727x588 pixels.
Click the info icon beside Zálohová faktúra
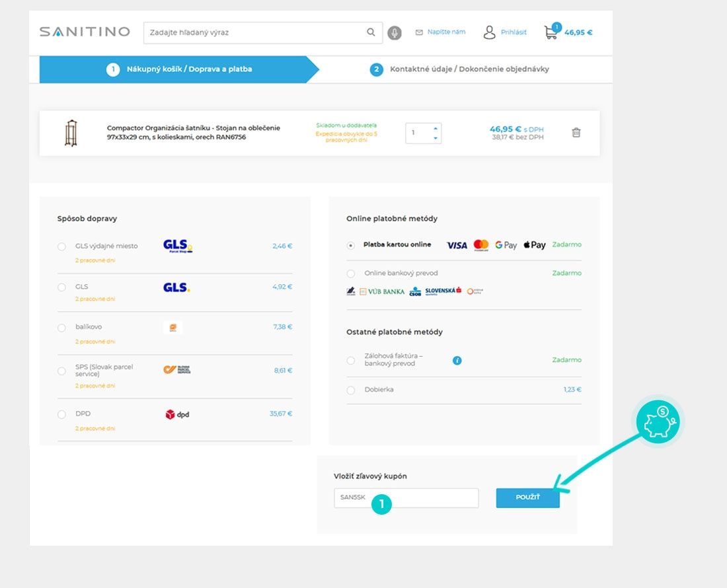coord(457,360)
